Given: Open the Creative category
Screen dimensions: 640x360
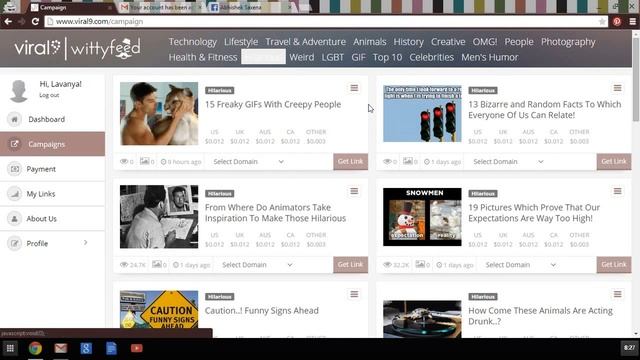Looking at the screenshot, I should click(x=448, y=42).
